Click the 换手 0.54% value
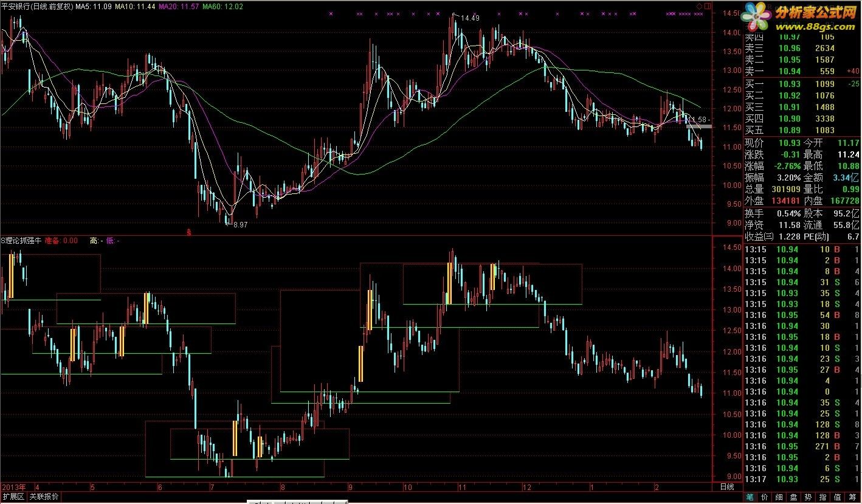Viewport: 862px width, 504px height. [x=788, y=213]
